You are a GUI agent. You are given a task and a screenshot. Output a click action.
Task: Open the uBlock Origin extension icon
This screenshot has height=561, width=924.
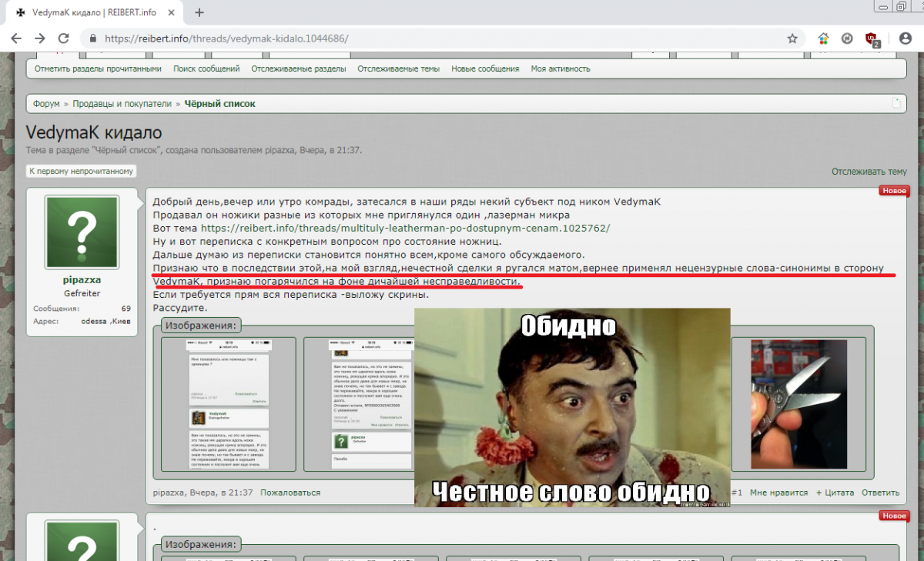tap(872, 38)
